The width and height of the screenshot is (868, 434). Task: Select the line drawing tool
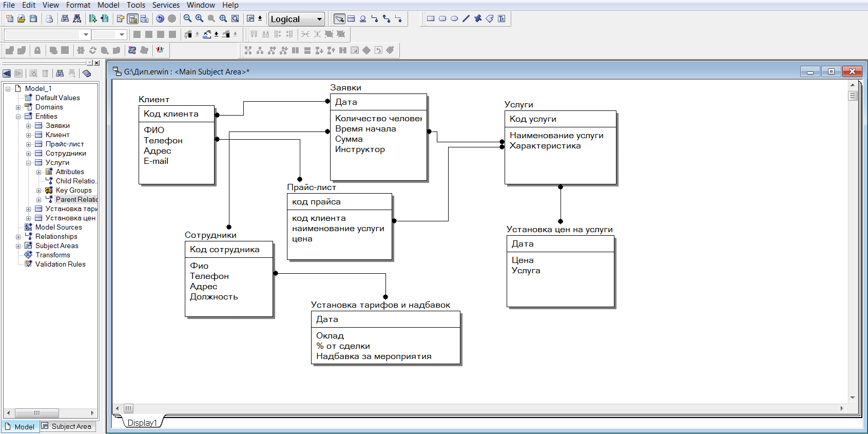coord(466,19)
